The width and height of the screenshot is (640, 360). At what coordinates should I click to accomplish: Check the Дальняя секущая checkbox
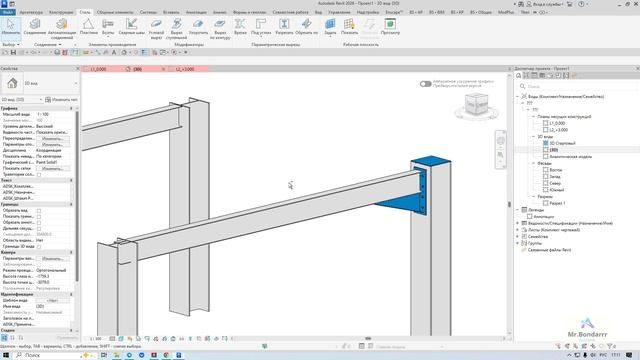39,229
